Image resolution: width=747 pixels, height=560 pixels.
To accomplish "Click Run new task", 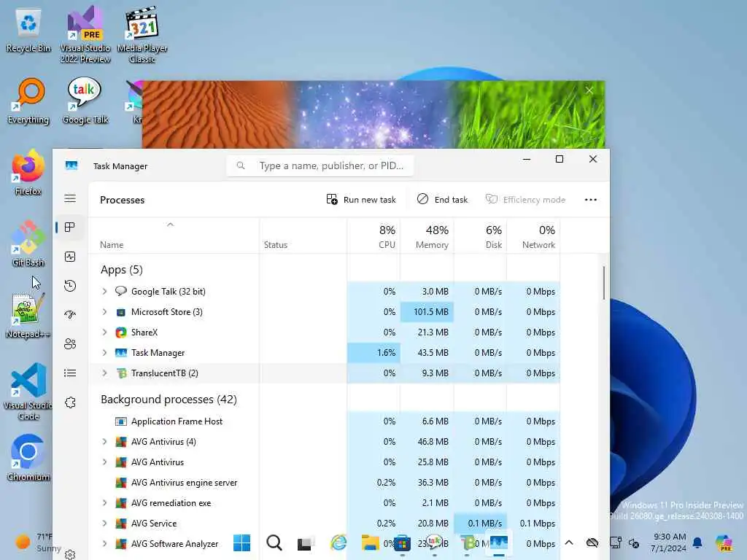I will coord(361,200).
